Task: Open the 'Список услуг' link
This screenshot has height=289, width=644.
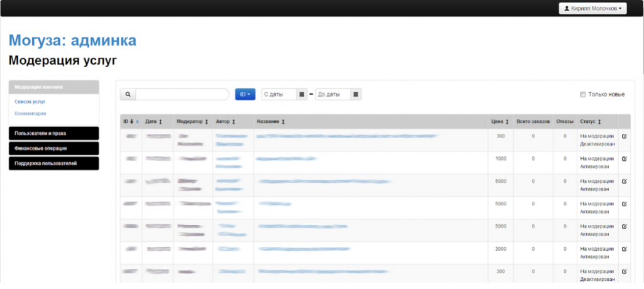Action: pos(30,101)
